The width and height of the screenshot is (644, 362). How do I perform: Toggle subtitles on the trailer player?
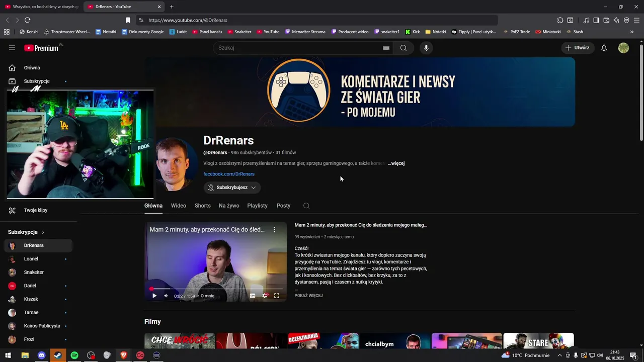pos(253,296)
